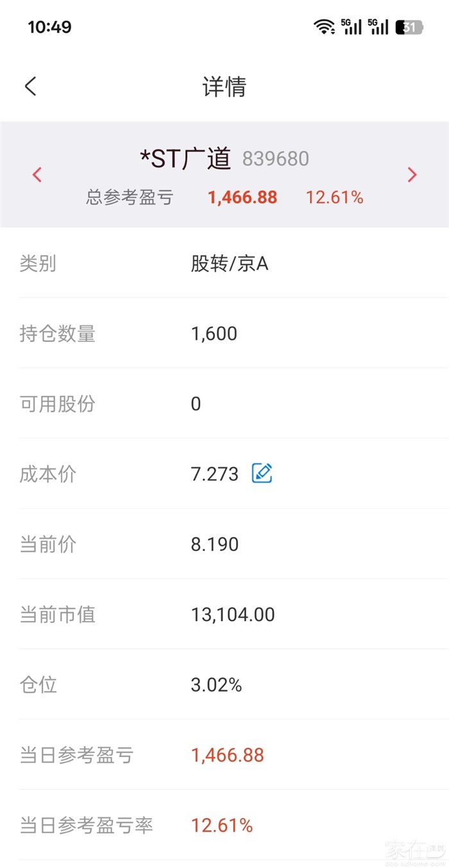449x868 pixels.
Task: Tap the *ST广道 stock name
Action: (x=185, y=158)
